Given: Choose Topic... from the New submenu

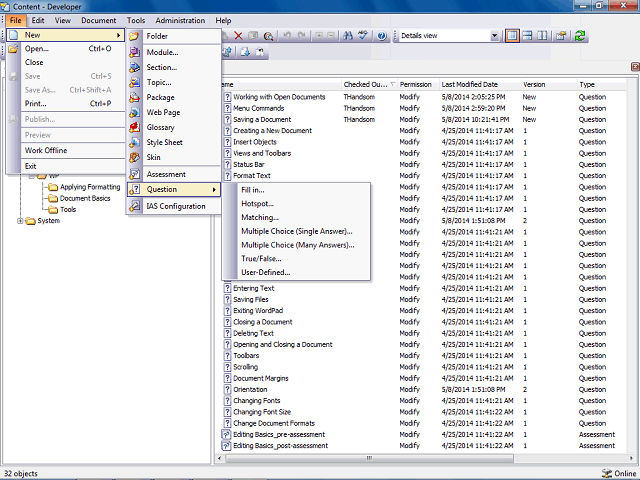Looking at the screenshot, I should [174, 82].
